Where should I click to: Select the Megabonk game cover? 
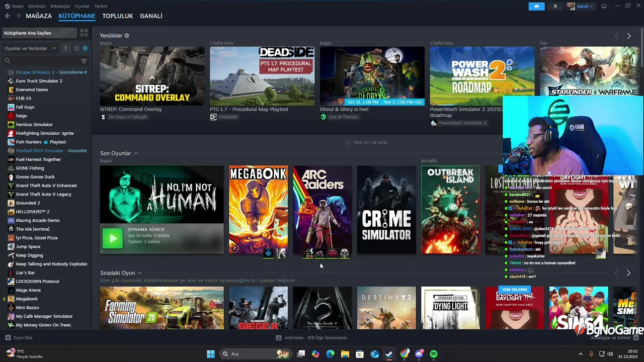[x=259, y=210]
